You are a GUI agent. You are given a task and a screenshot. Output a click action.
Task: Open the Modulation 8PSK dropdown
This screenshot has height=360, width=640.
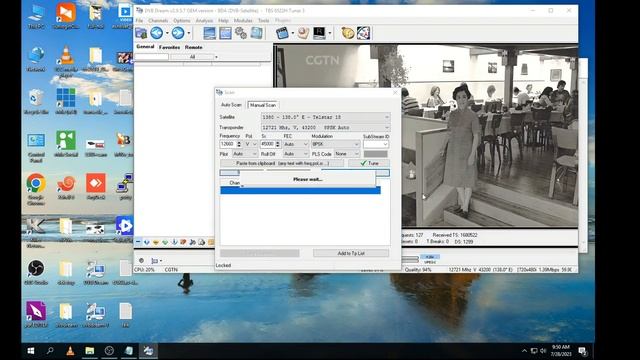(336, 144)
